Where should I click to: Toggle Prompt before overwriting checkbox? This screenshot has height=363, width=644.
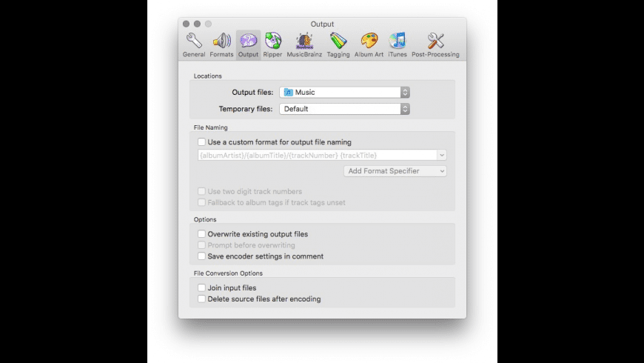(x=201, y=245)
